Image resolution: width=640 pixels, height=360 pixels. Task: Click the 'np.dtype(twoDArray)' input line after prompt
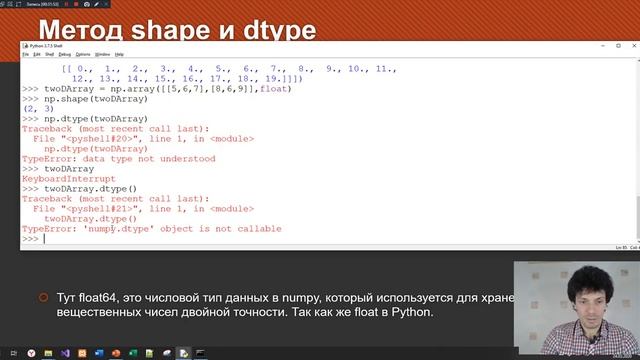[96, 119]
